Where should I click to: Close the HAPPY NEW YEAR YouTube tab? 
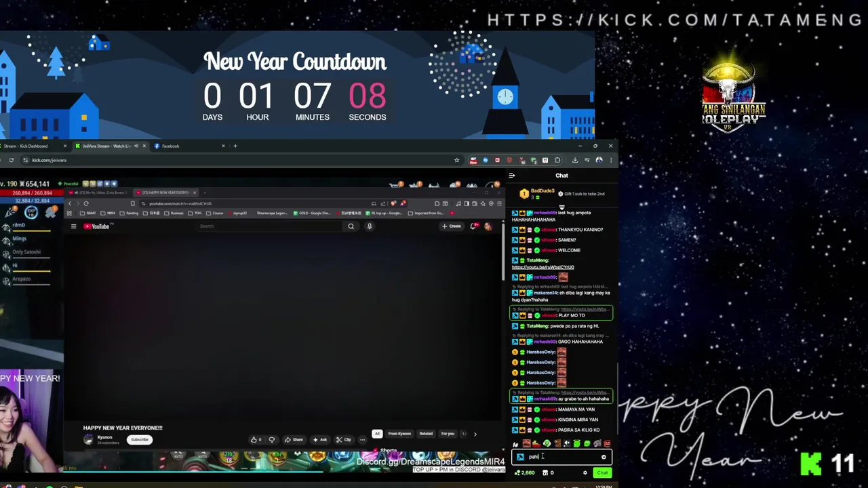pos(195,192)
